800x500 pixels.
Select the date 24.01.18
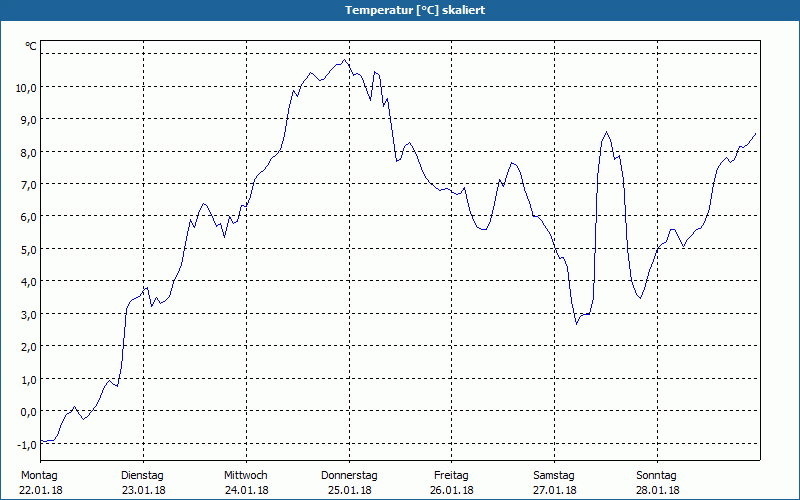[246, 490]
